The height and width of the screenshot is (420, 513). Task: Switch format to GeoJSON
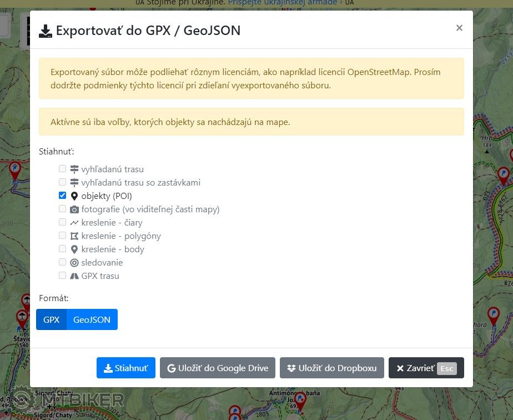pyautogui.click(x=92, y=320)
